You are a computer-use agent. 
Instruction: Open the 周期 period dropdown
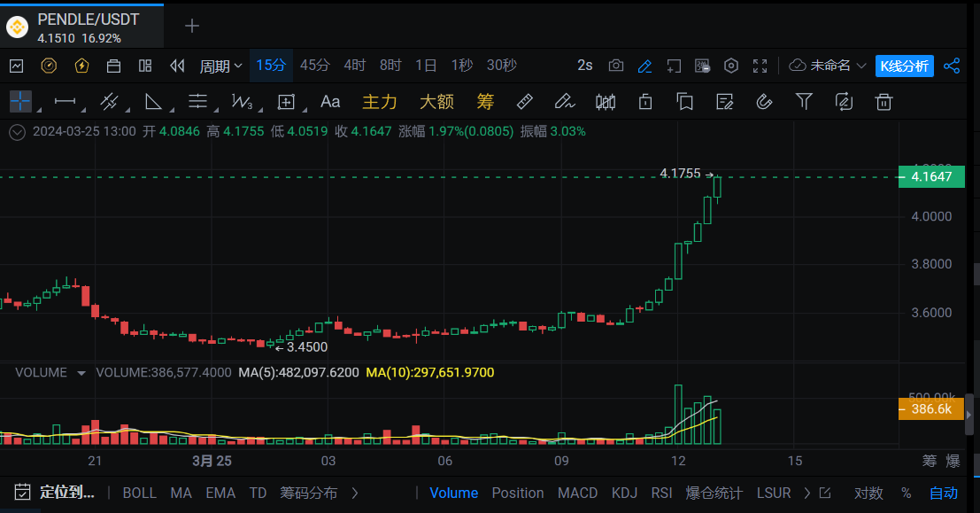click(x=220, y=66)
